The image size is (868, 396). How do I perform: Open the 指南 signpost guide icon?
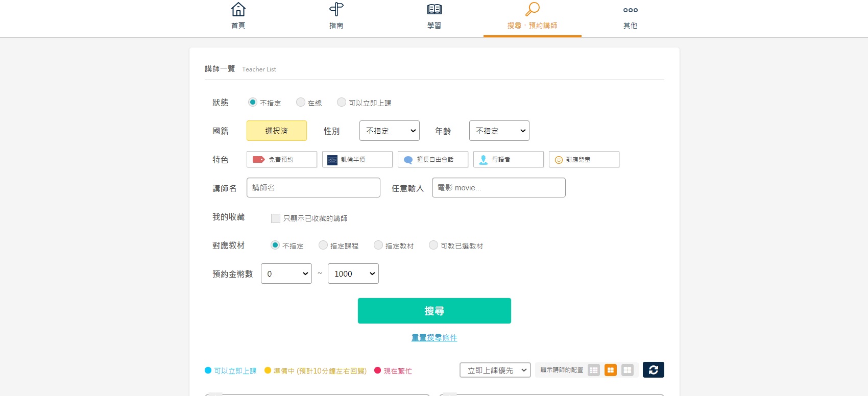(336, 9)
